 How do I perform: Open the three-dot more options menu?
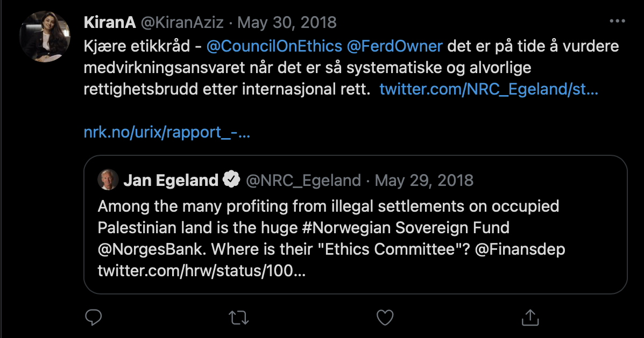tap(617, 22)
